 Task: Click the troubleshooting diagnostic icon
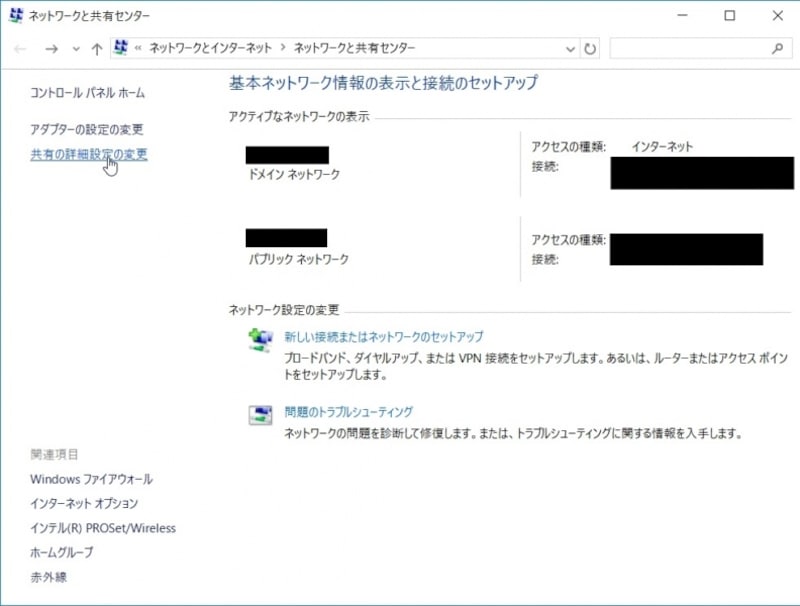[259, 413]
